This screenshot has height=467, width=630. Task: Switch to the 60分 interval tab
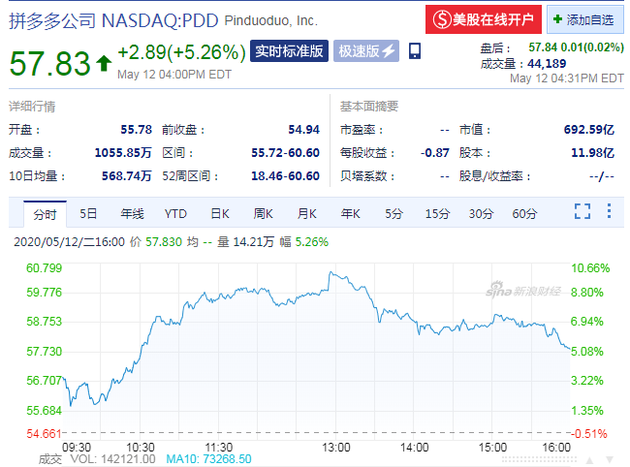[x=524, y=213]
